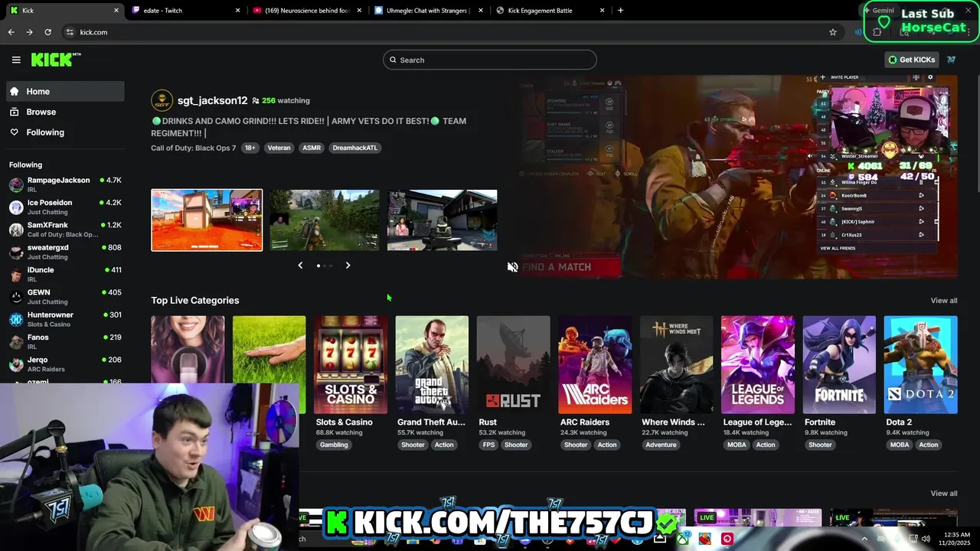The image size is (980, 551).
Task: Click Ice Poseidon's avatar in Following list
Action: [x=16, y=207]
